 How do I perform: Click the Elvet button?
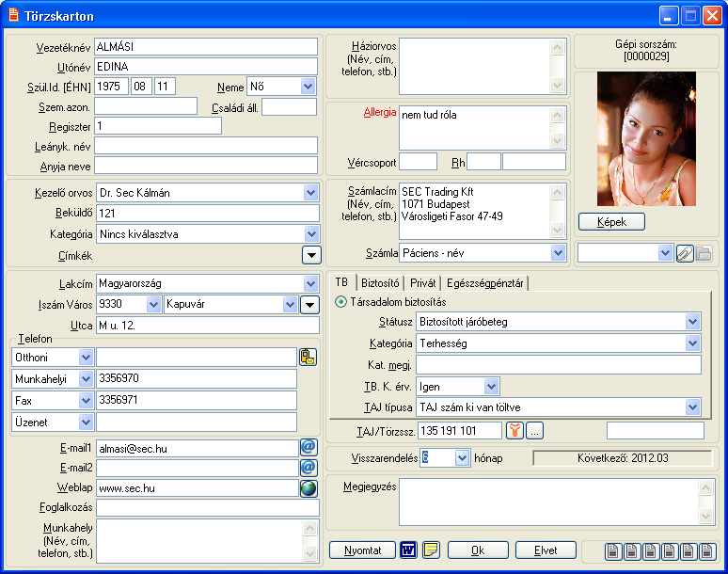546,550
